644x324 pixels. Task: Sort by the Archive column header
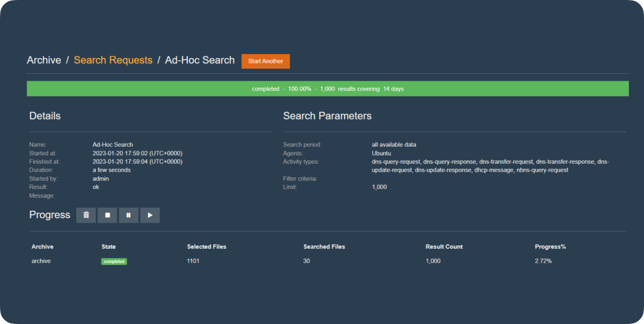42,246
